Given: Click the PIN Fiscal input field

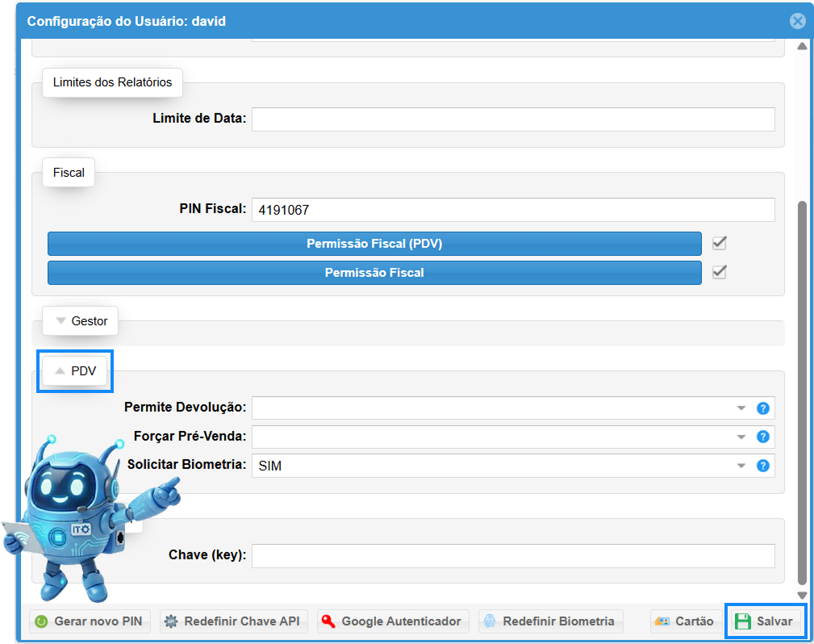Looking at the screenshot, I should pyautogui.click(x=512, y=210).
